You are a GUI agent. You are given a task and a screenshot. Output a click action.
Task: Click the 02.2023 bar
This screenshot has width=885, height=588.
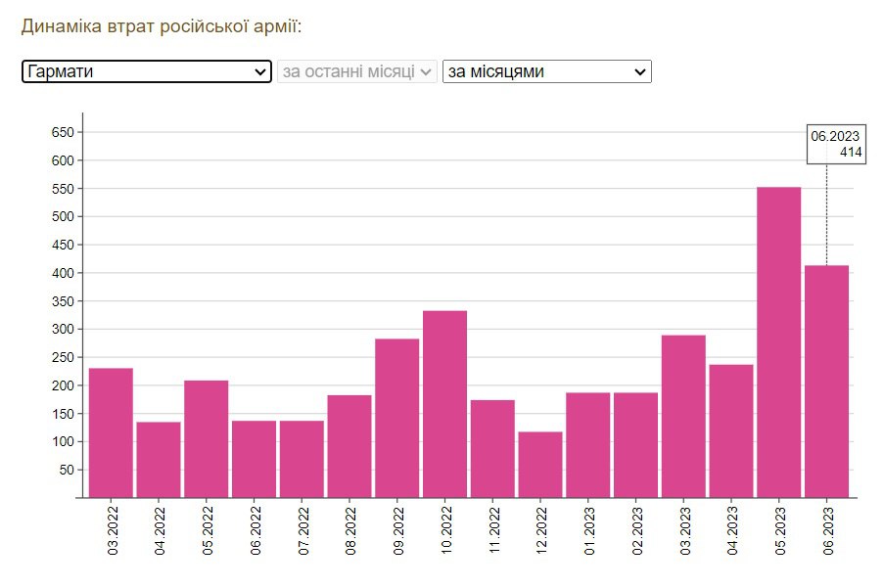click(635, 445)
